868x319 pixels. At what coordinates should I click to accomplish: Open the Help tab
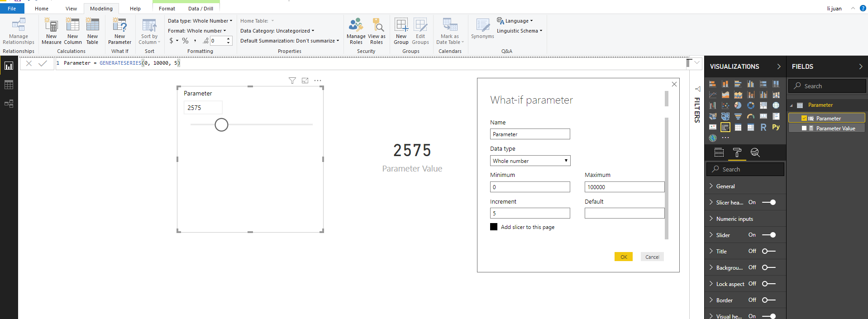135,9
